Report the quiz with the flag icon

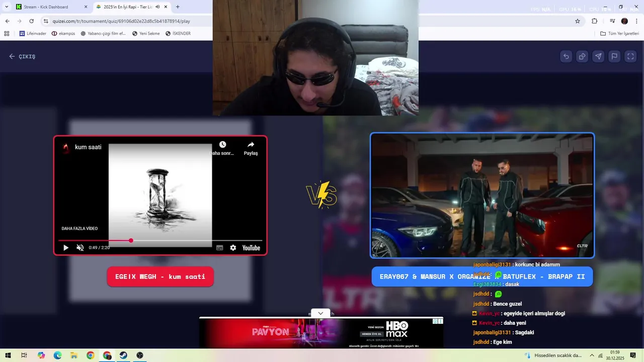point(614,56)
